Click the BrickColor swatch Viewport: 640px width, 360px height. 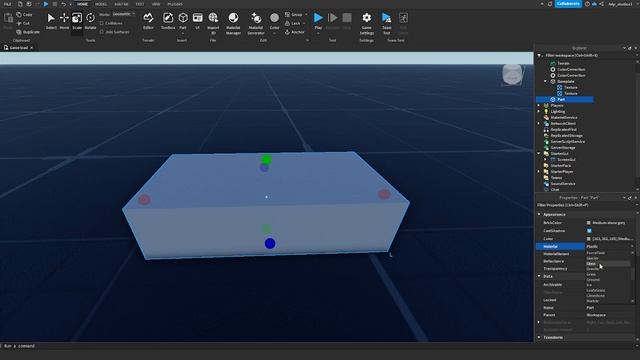(x=589, y=223)
